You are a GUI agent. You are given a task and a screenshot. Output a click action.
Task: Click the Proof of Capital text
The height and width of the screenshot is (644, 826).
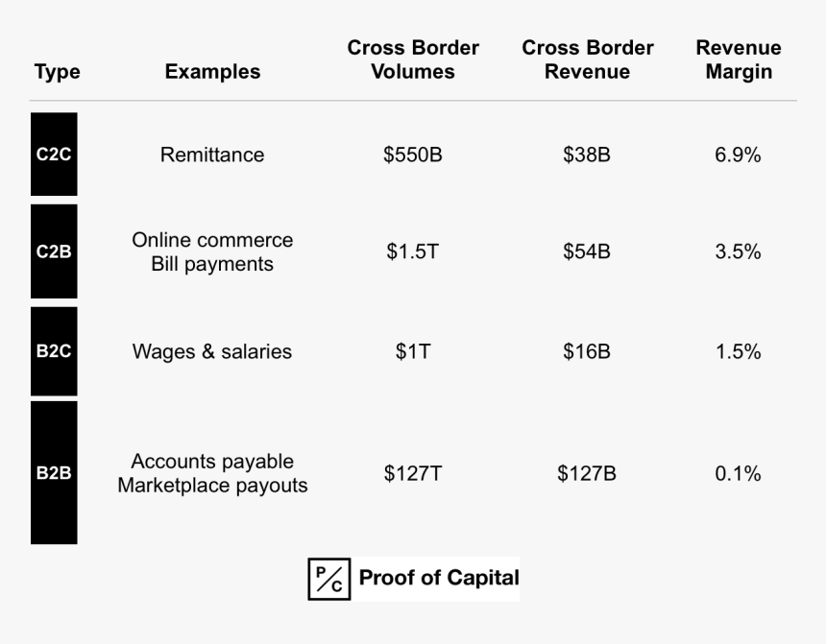coord(439,579)
